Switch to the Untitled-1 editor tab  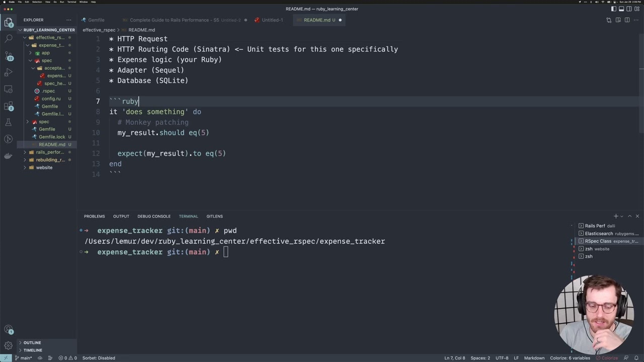pos(272,20)
